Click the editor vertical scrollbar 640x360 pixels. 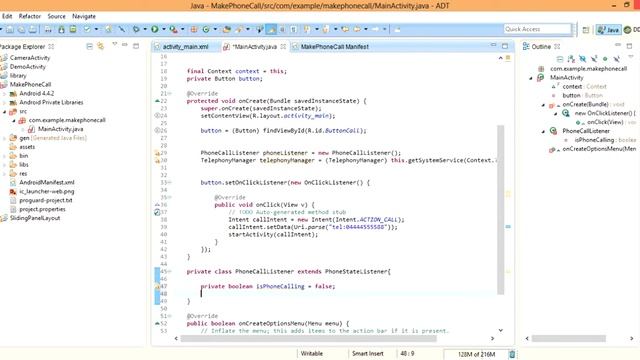click(500, 210)
